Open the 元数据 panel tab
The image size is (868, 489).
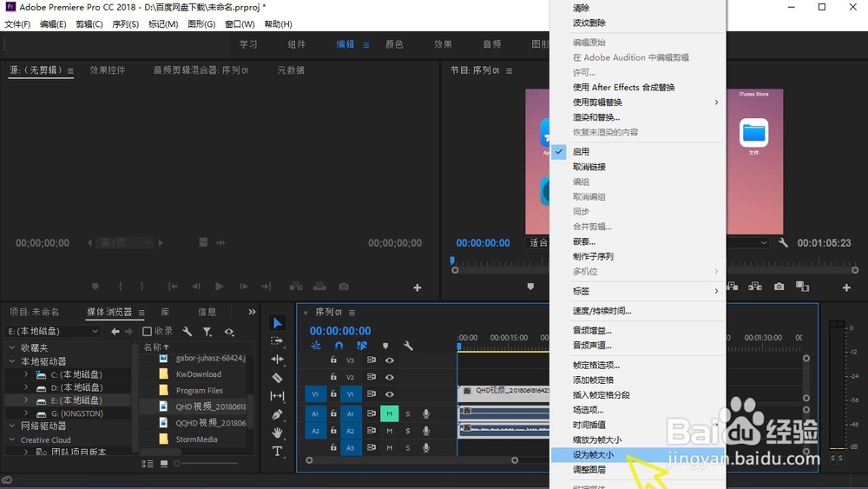coord(291,70)
